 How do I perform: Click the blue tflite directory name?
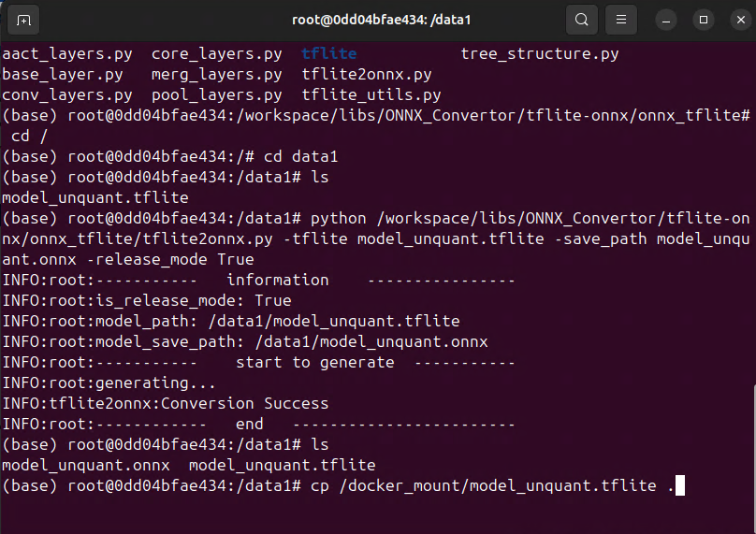(329, 54)
